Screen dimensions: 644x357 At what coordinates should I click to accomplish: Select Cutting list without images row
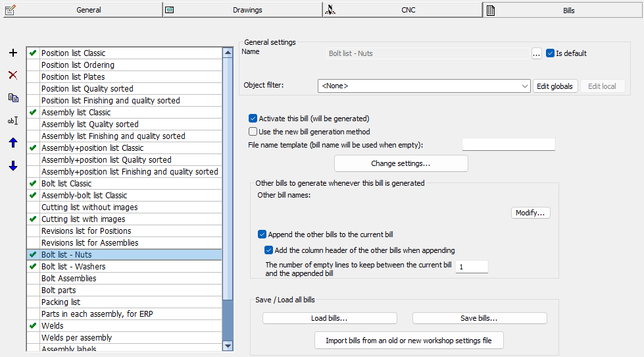click(x=124, y=207)
